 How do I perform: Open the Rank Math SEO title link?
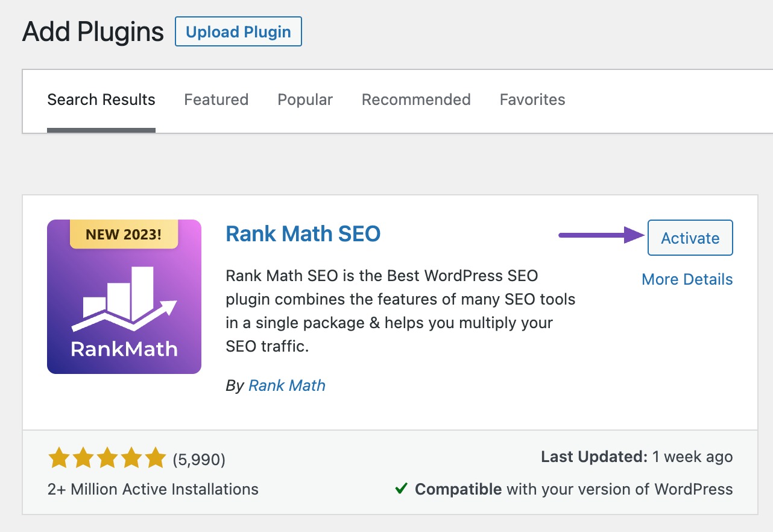(303, 233)
